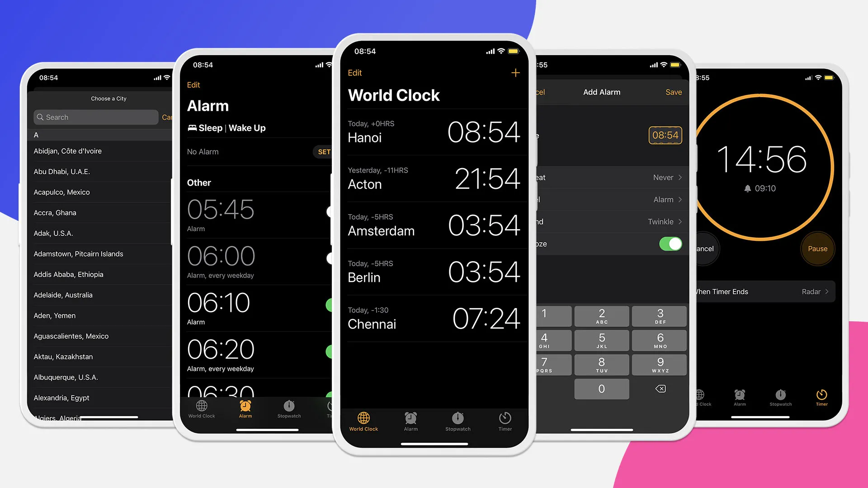The width and height of the screenshot is (868, 488).
Task: Tap the Search city input field
Action: pyautogui.click(x=97, y=117)
